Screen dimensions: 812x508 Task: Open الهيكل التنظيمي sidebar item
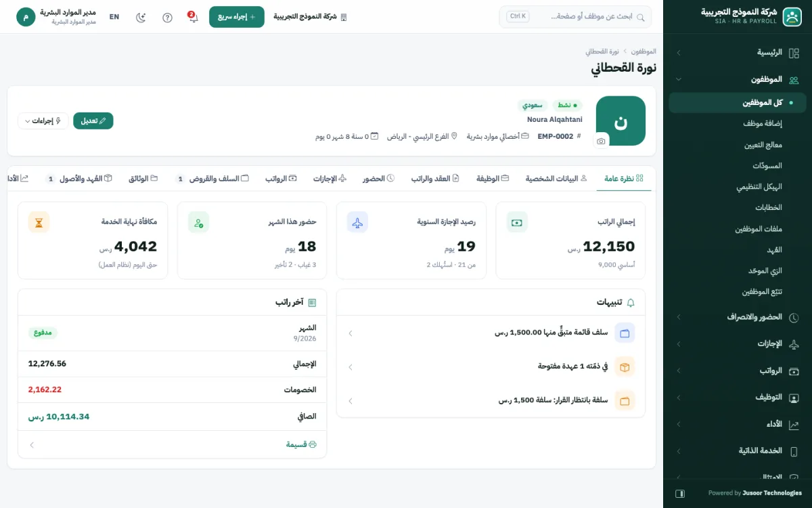pyautogui.click(x=759, y=187)
